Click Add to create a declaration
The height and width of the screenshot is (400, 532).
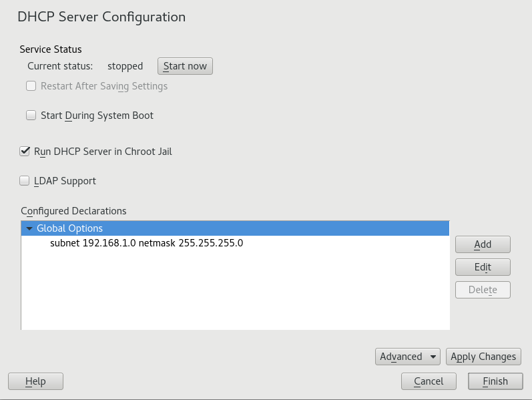tap(483, 244)
